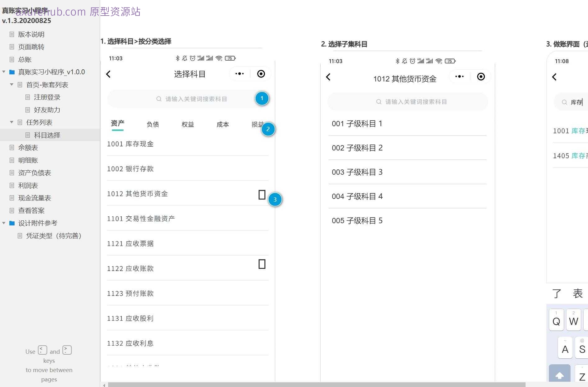Click blue annotation marker number 1

[262, 99]
